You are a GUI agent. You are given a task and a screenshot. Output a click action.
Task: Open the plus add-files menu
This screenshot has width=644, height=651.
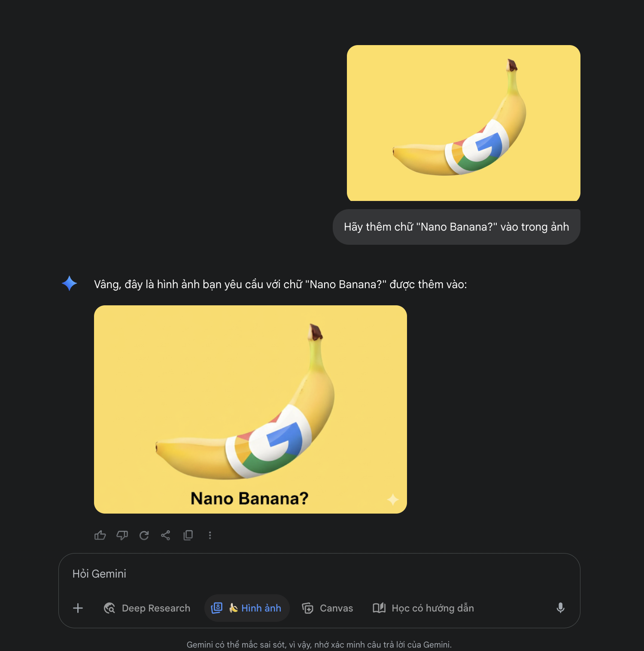point(78,608)
